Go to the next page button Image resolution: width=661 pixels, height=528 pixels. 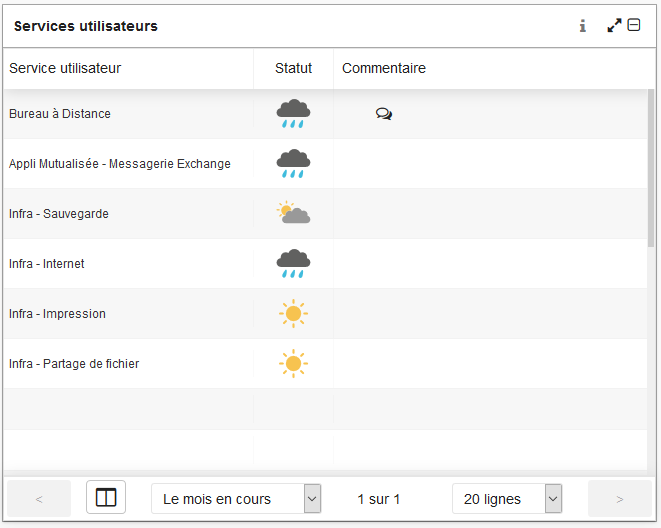click(x=620, y=499)
